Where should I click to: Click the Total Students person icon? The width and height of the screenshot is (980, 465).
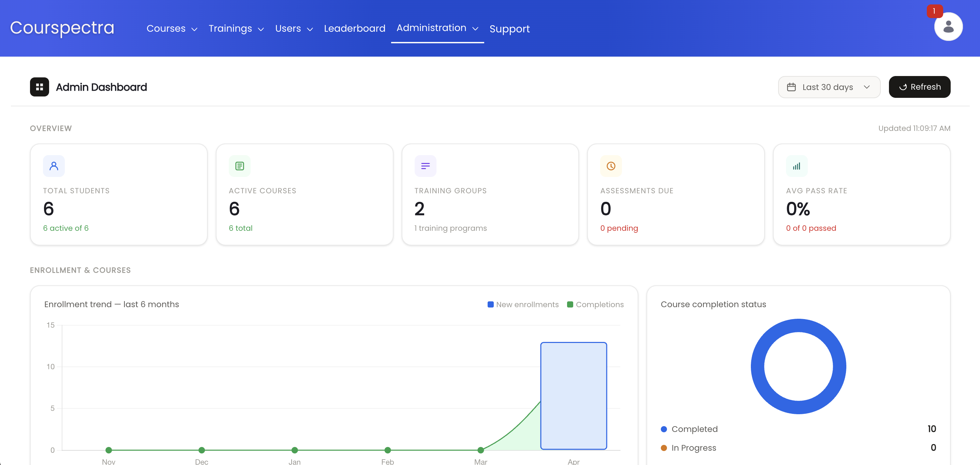(54, 166)
